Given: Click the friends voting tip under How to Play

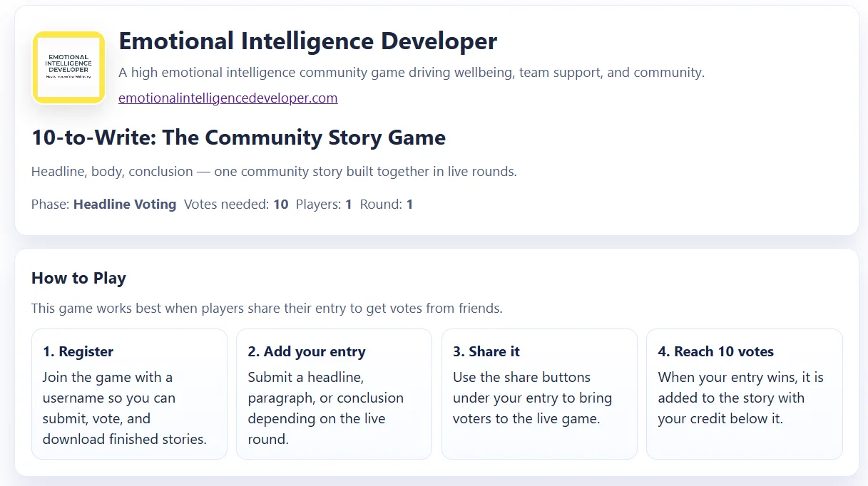Looking at the screenshot, I should [x=267, y=308].
